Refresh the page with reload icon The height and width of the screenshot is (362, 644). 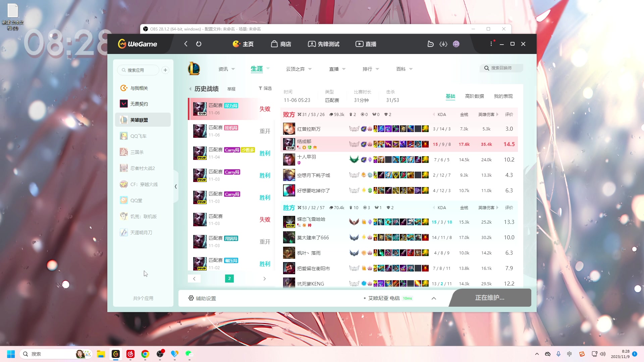(x=199, y=44)
